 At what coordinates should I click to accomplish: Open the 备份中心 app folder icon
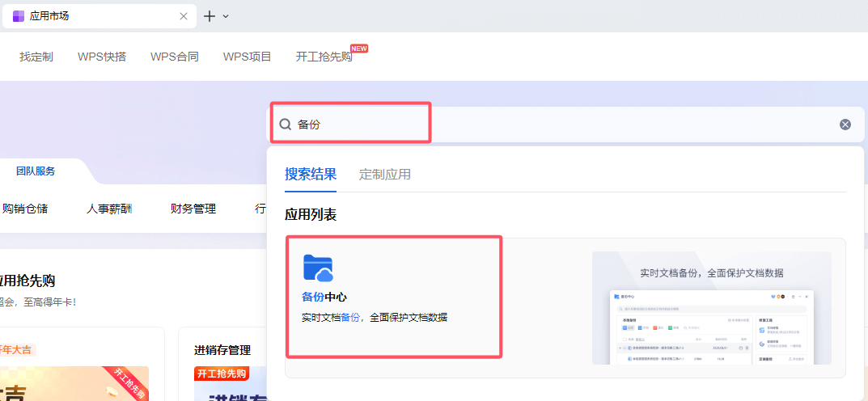tap(318, 268)
